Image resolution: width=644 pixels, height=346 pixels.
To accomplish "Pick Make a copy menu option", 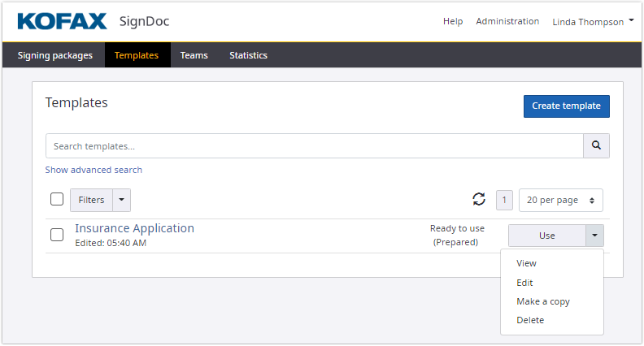I will [x=543, y=301].
